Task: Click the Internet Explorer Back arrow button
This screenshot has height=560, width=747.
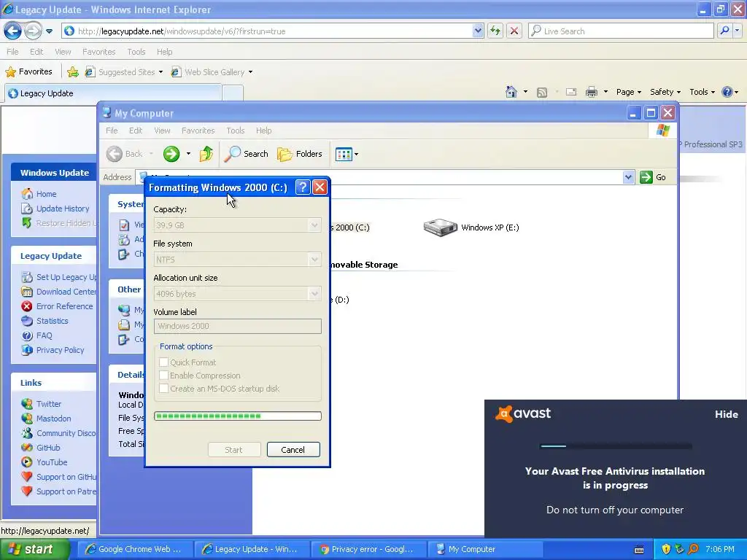Action: (x=13, y=31)
